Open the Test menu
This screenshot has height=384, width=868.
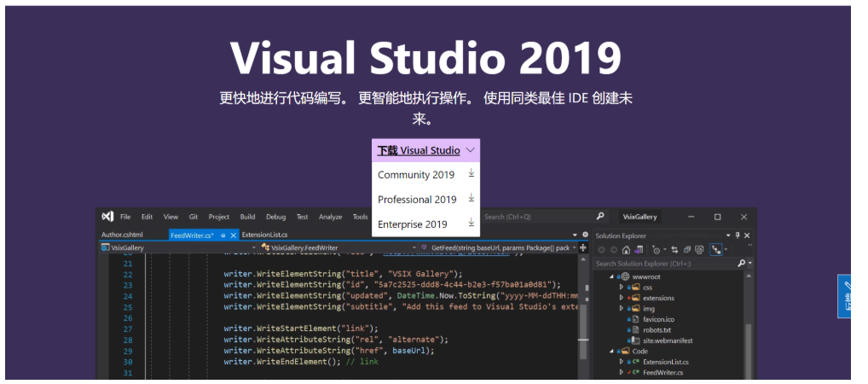click(x=302, y=217)
